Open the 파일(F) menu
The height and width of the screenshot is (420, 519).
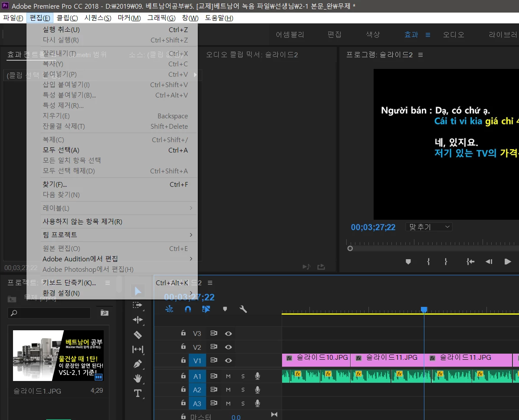[x=13, y=18]
